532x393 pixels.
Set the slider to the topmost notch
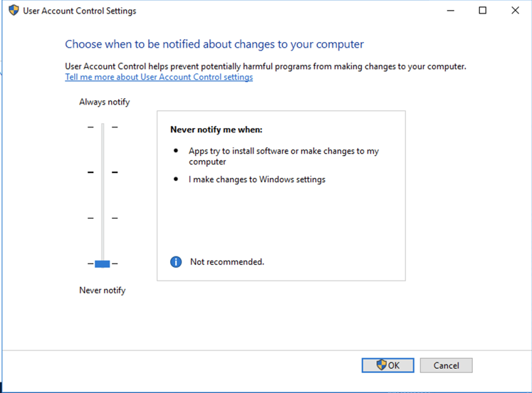pyautogui.click(x=103, y=127)
